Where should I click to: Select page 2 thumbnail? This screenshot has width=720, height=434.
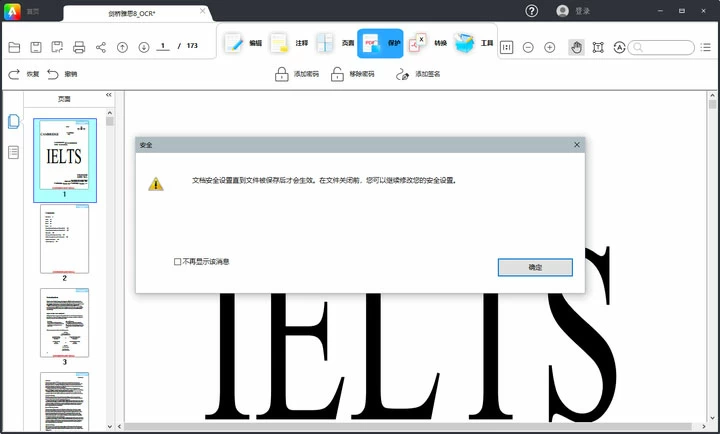pos(64,239)
